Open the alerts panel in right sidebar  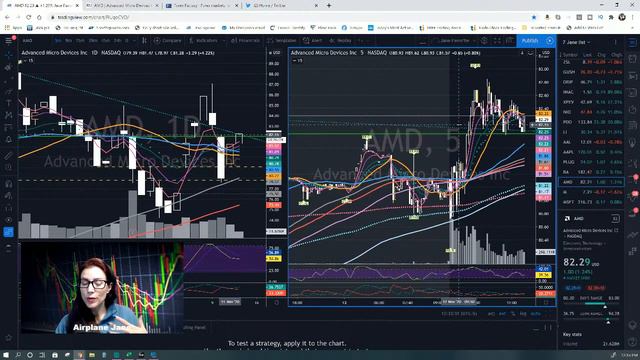[632, 59]
